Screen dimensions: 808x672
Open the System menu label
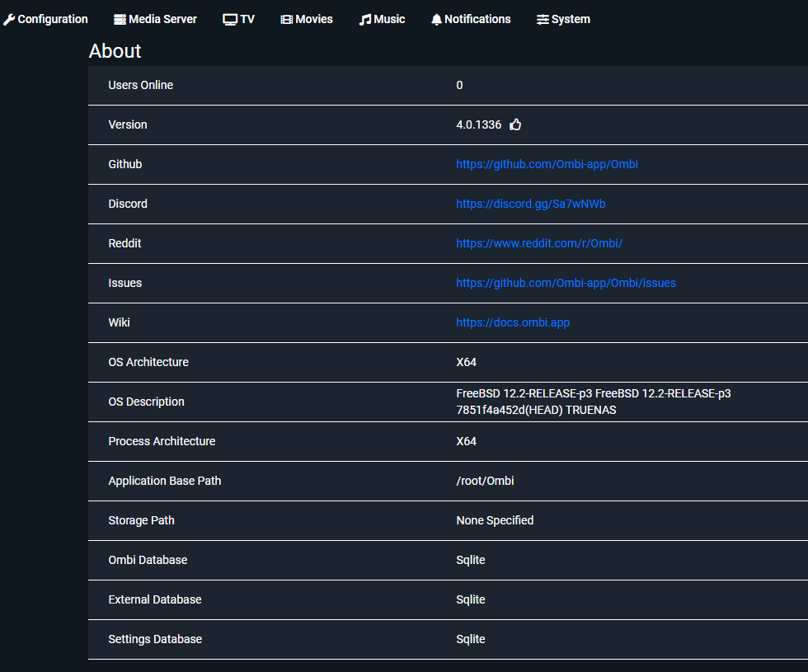click(571, 19)
